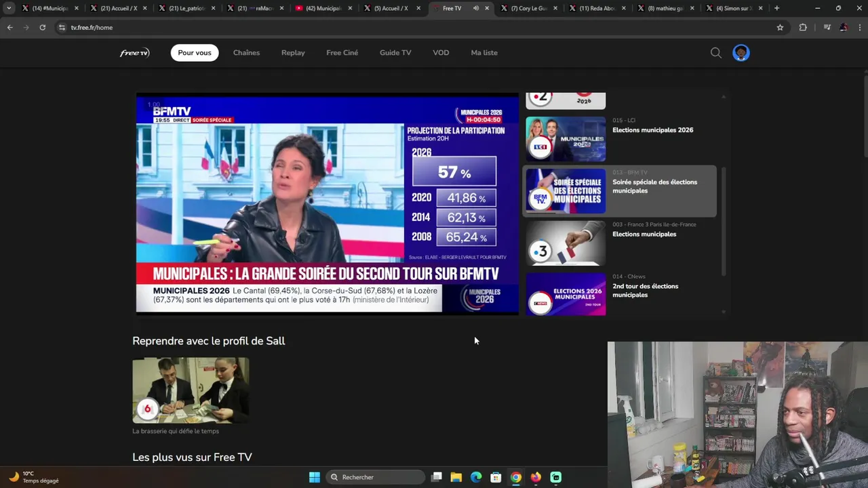Open a new browser tab
The height and width of the screenshot is (488, 868).
(776, 8)
